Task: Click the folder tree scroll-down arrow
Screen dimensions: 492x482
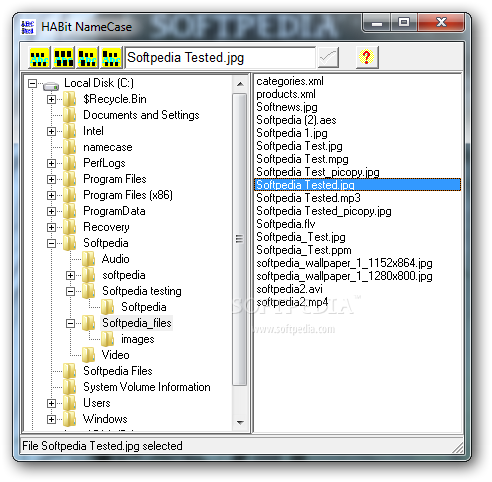Action: pyautogui.click(x=240, y=423)
